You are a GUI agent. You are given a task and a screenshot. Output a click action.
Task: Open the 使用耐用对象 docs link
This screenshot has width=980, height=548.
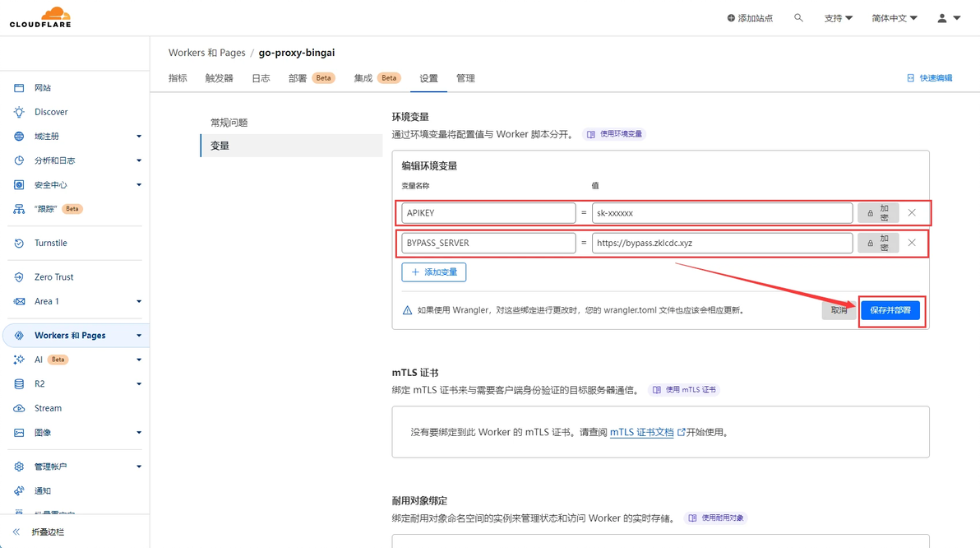pyautogui.click(x=716, y=518)
